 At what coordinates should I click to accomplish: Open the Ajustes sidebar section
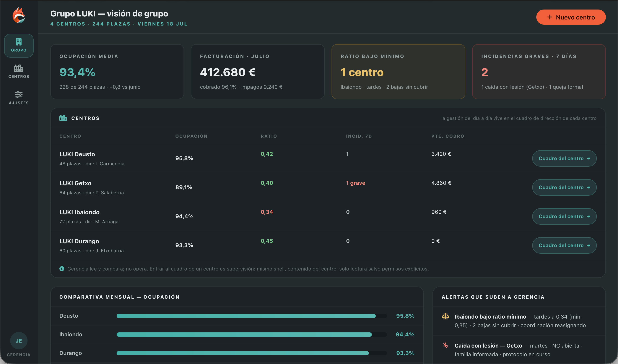pos(19,98)
